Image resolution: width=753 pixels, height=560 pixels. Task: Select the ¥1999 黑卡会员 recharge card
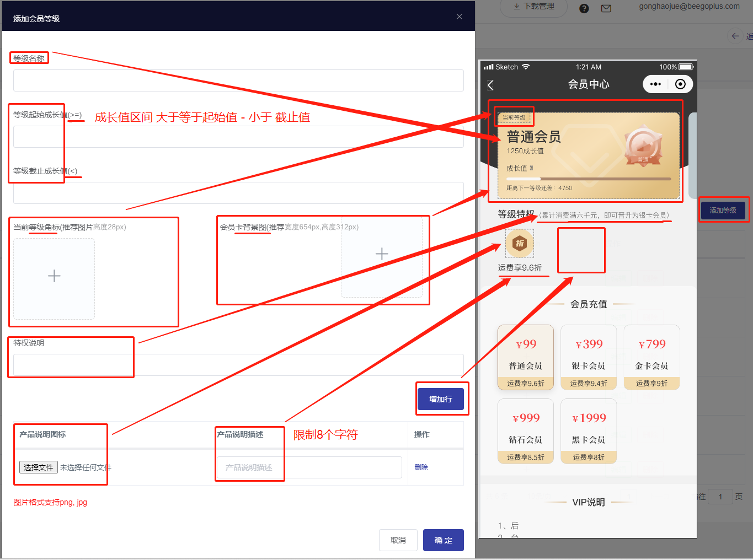589,431
